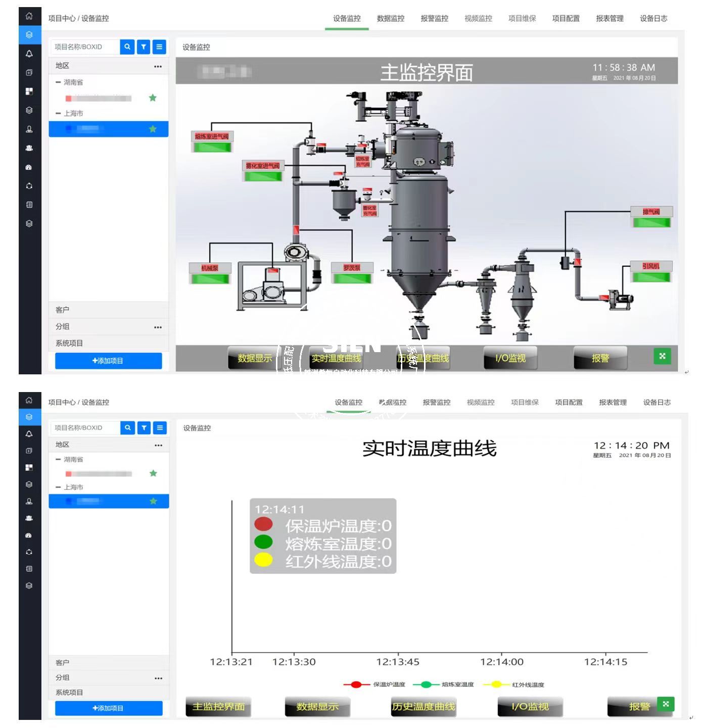Image resolution: width=702 pixels, height=728 pixels.
Task: Click the green star beside the upper 湖南省 project
Action: pyautogui.click(x=153, y=98)
